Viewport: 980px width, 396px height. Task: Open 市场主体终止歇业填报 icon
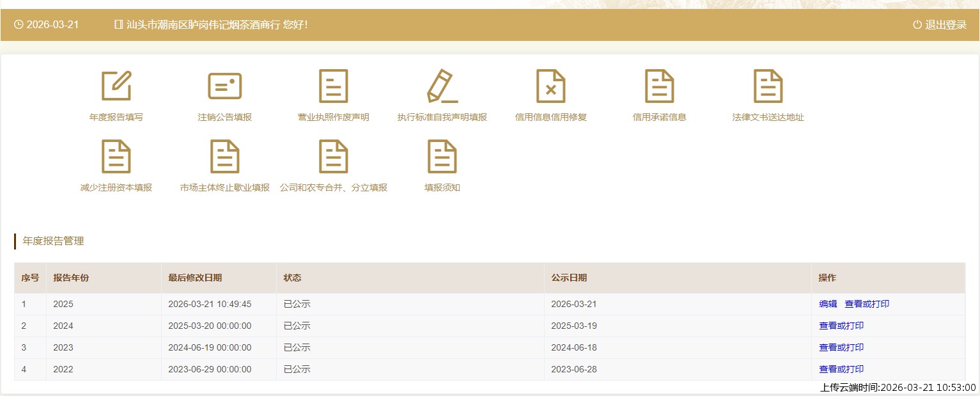(x=224, y=157)
